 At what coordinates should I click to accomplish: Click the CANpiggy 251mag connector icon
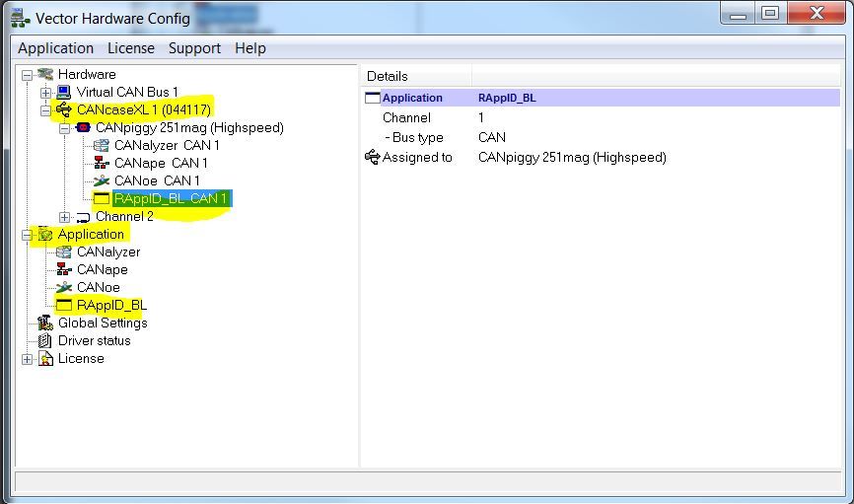83,127
